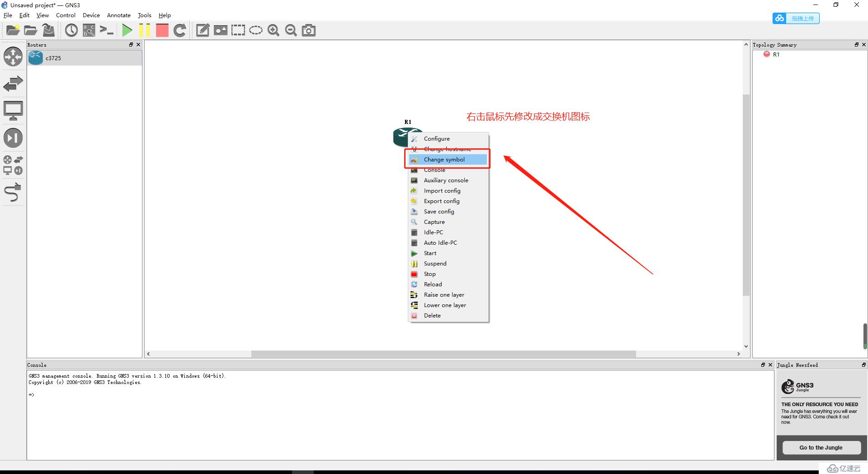Choose Raise one layer entry

448,295
